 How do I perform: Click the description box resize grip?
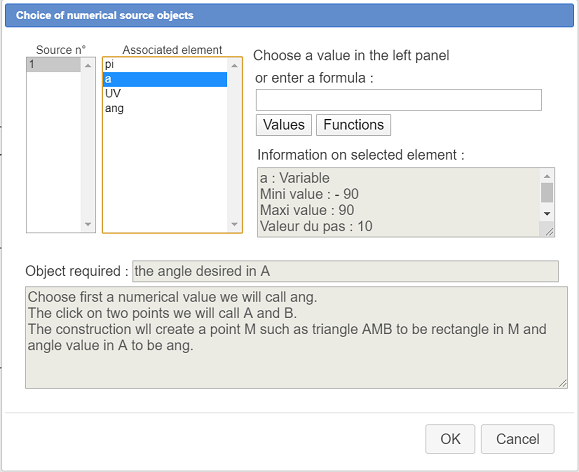coord(562,383)
